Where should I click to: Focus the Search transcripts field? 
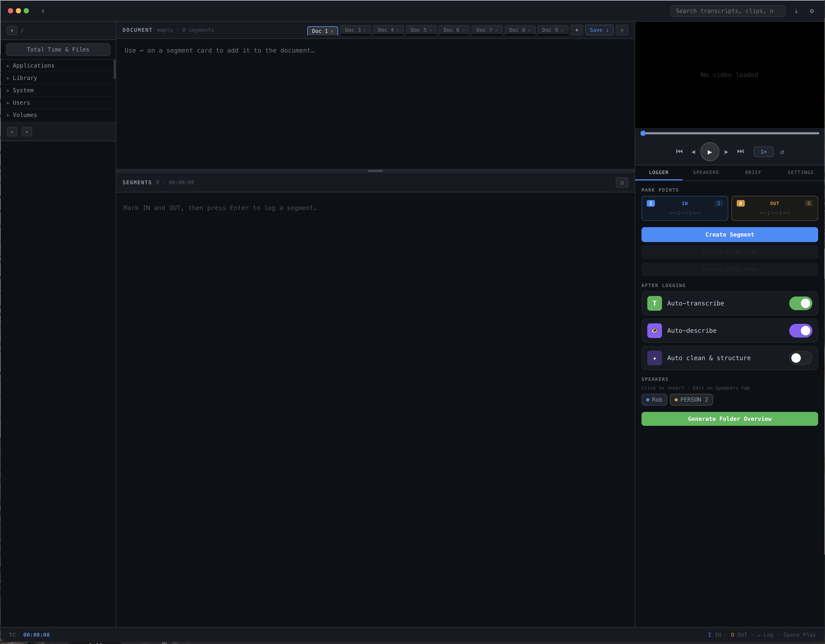727,11
